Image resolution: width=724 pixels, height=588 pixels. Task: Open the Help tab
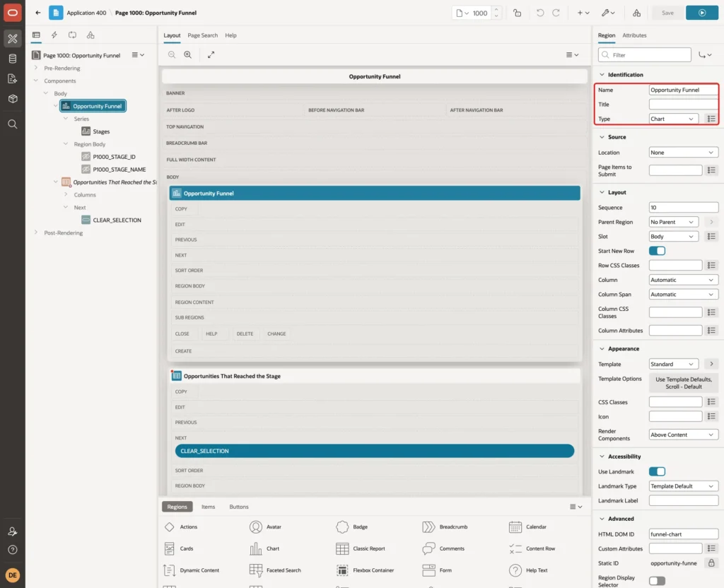pos(231,35)
